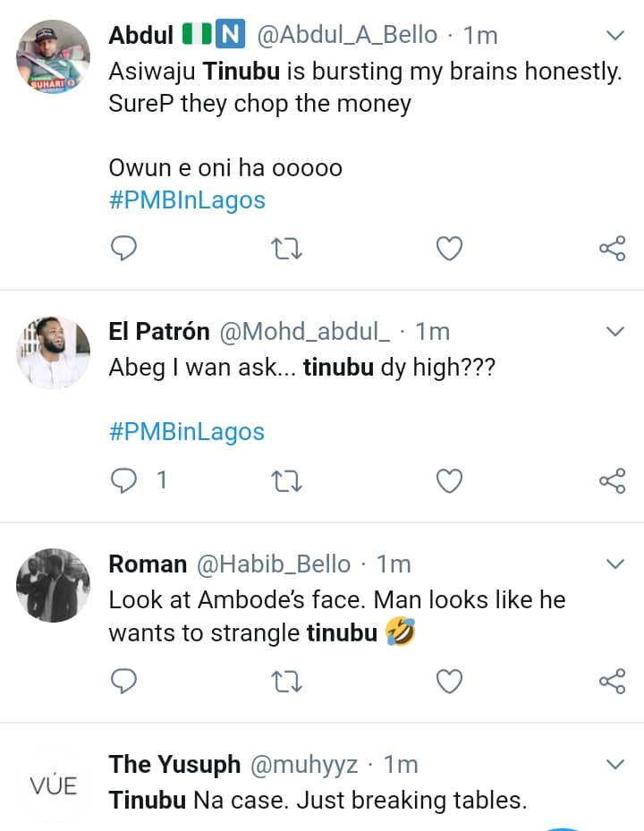
Task: View Abdul's profile picture
Action: click(54, 56)
